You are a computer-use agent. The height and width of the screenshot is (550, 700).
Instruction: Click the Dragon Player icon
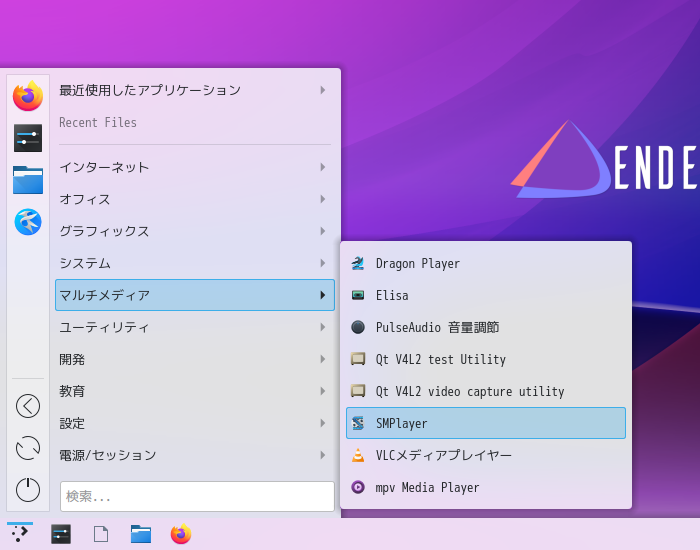click(358, 263)
